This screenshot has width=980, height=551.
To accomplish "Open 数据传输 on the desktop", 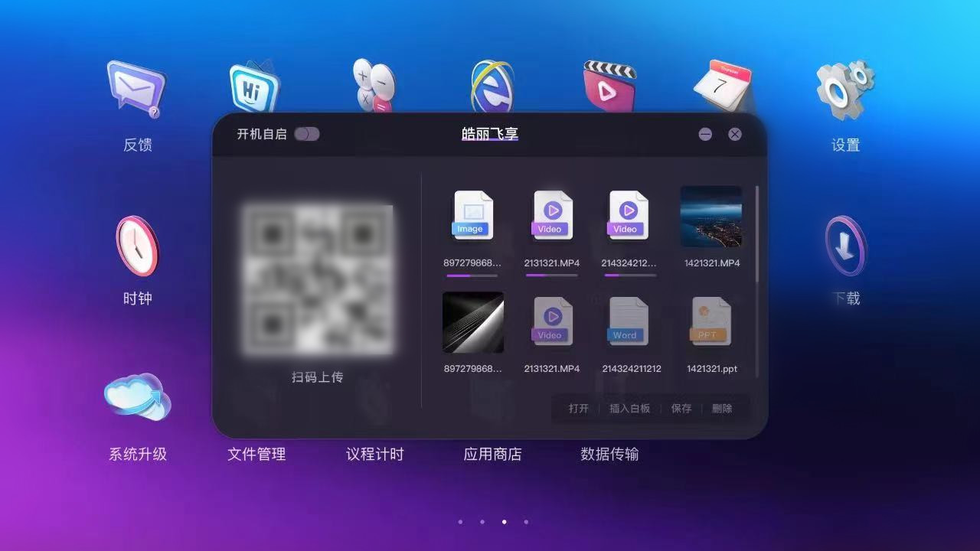I will (609, 454).
